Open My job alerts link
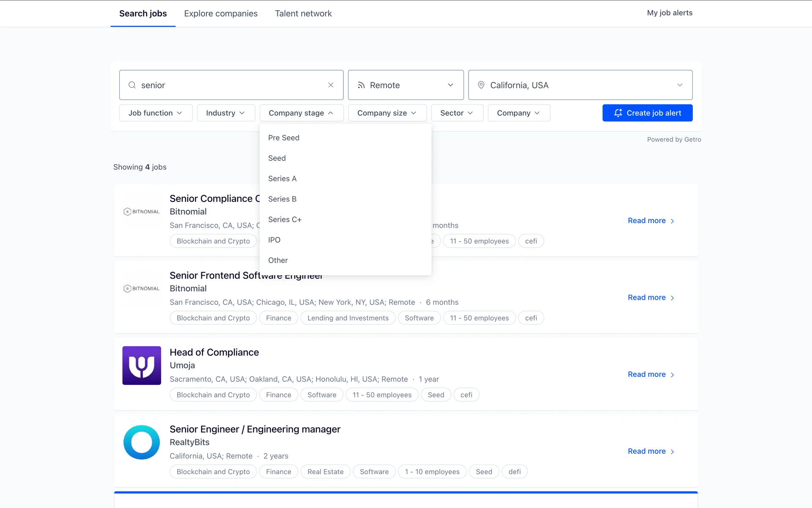Screen dimensions: 812x508 coord(669,13)
